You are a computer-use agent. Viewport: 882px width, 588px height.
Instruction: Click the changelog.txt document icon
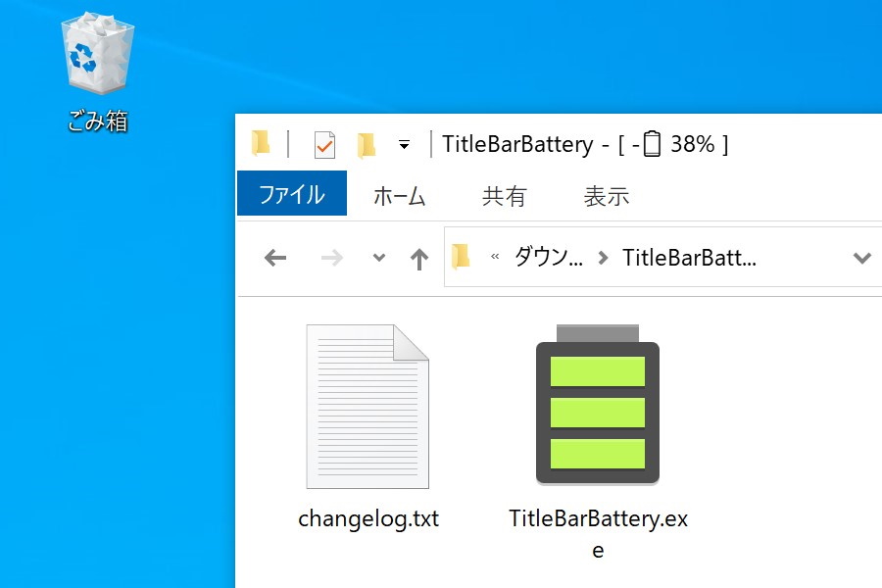[367, 407]
